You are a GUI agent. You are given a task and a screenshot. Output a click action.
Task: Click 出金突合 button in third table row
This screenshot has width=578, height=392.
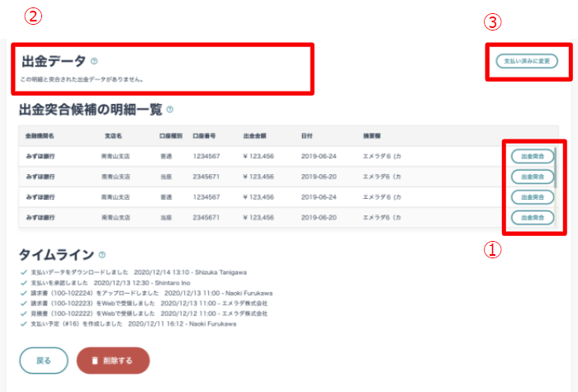(x=533, y=197)
